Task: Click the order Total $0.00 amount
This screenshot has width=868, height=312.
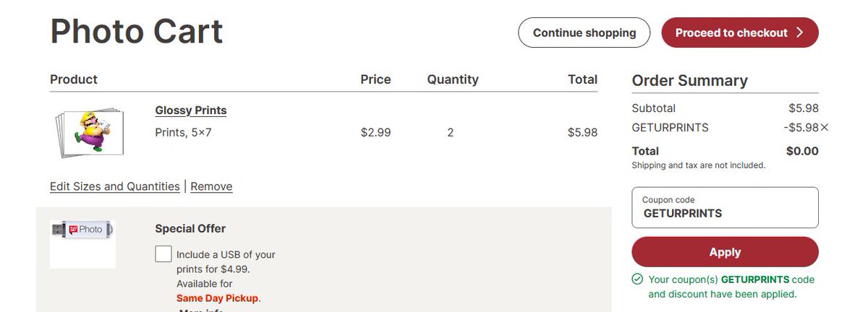Action: 802,151
